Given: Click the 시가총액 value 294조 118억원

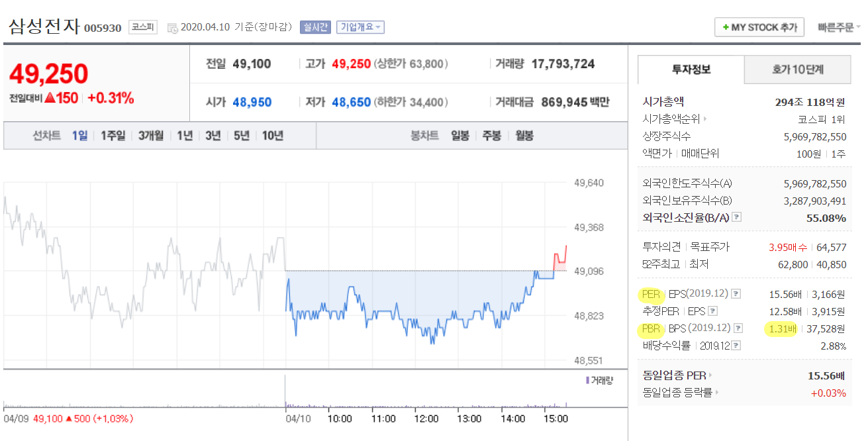Looking at the screenshot, I should (810, 102).
